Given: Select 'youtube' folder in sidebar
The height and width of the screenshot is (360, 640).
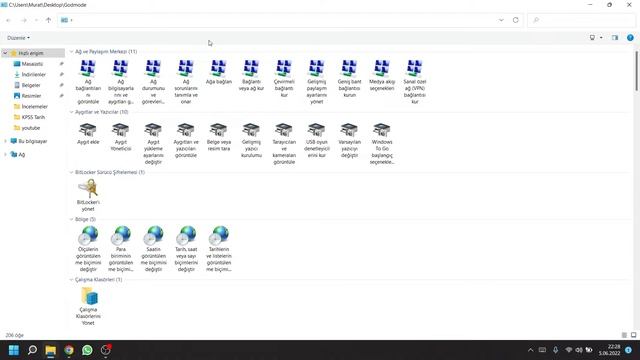Looking at the screenshot, I should (31, 128).
